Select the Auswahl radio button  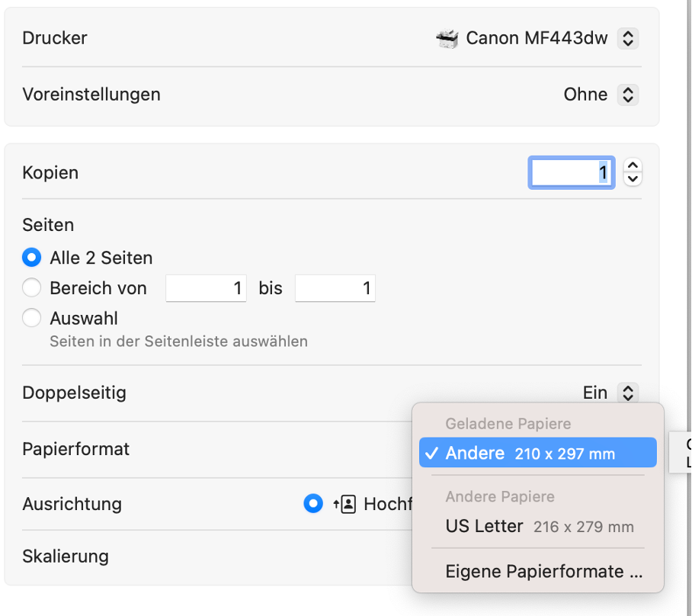tap(31, 318)
